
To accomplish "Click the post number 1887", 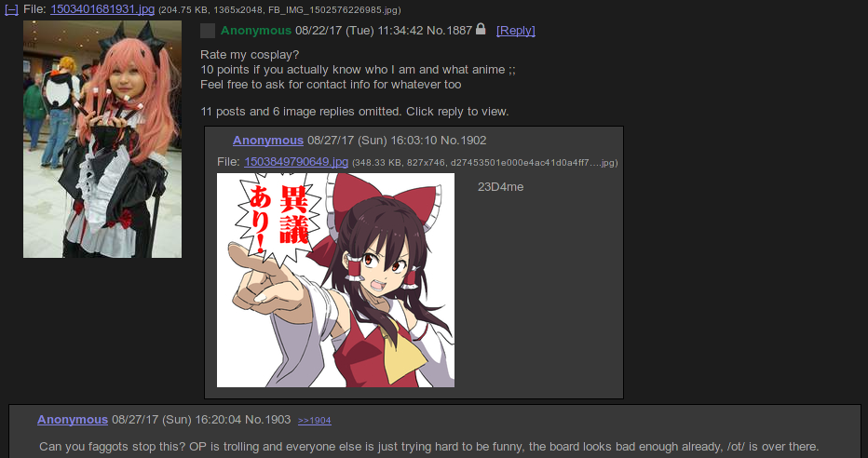I will (x=458, y=31).
